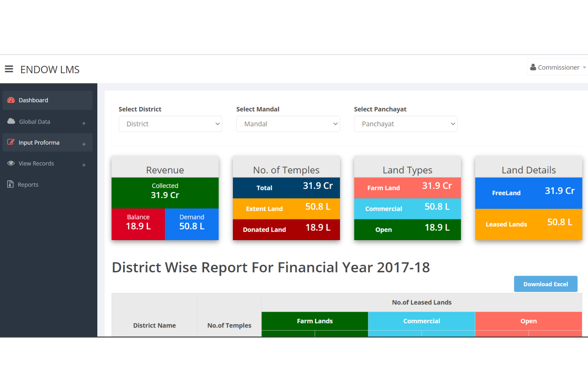
Task: Click the View Records eye icon
Action: pos(11,163)
